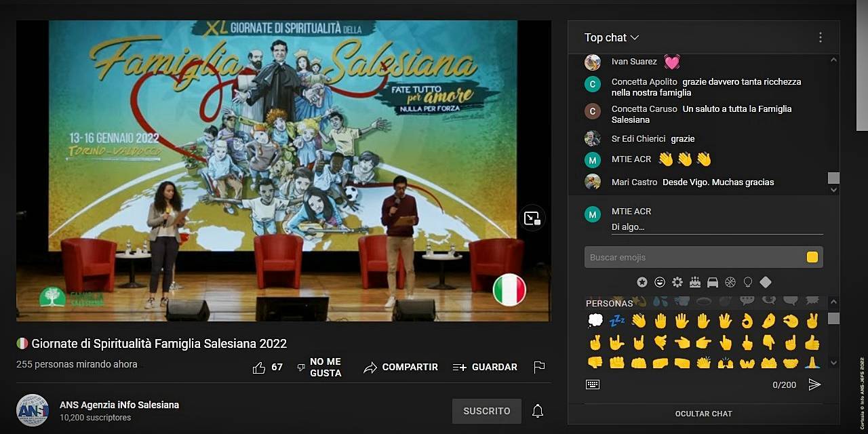This screenshot has height=434, width=868.
Task: Jump to nature flower emoji category
Action: (x=677, y=282)
